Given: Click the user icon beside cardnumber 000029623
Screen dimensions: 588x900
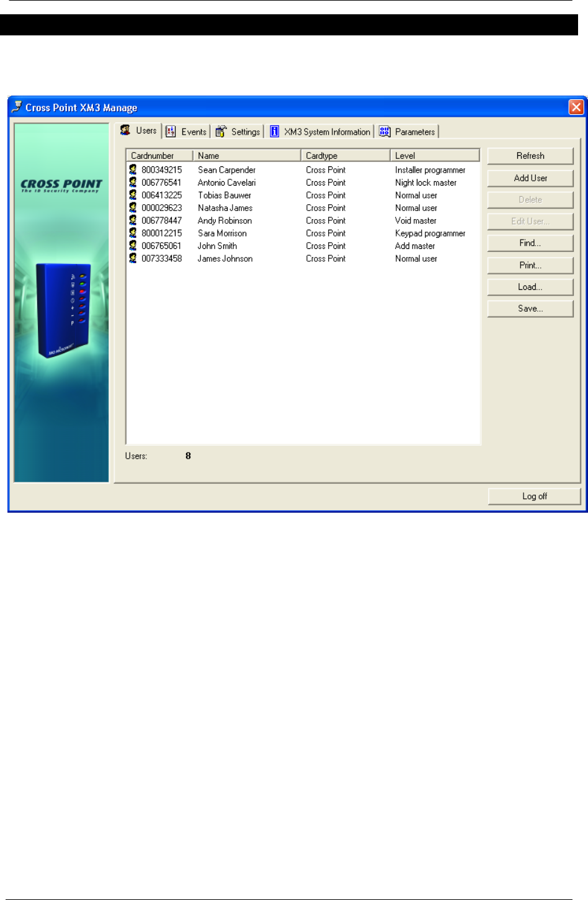Looking at the screenshot, I should 133,208.
